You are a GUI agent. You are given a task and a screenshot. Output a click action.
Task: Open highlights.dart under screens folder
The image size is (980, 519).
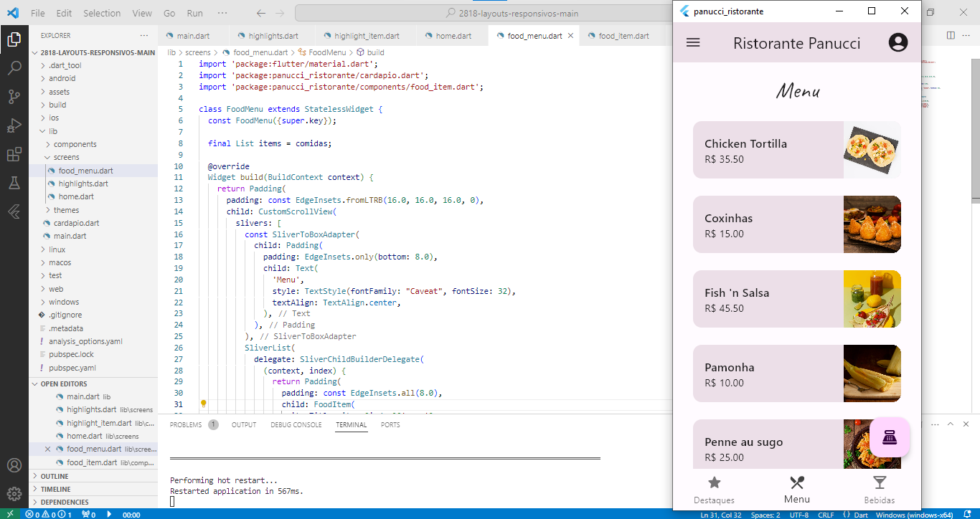83,184
